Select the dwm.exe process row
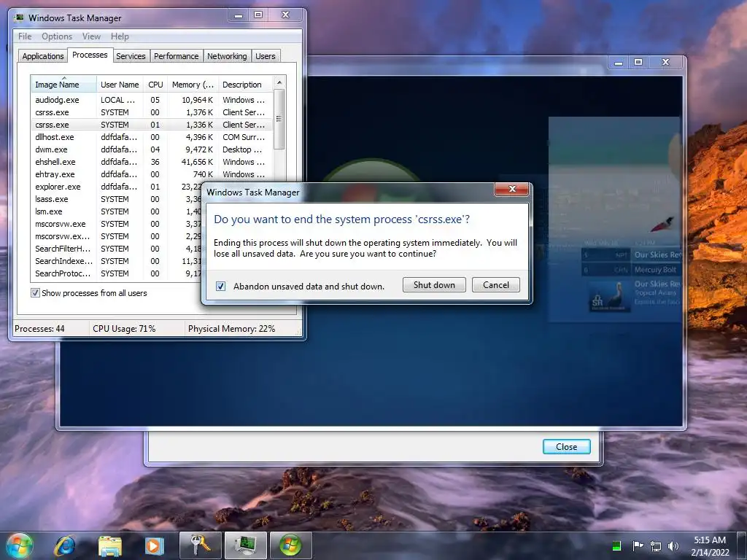The width and height of the screenshot is (747, 560). tap(152, 149)
